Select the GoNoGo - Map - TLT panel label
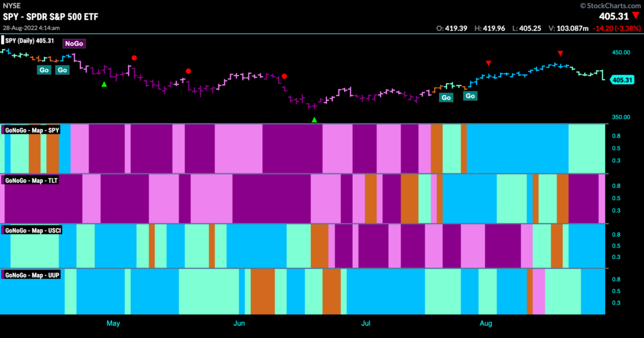 point(31,180)
